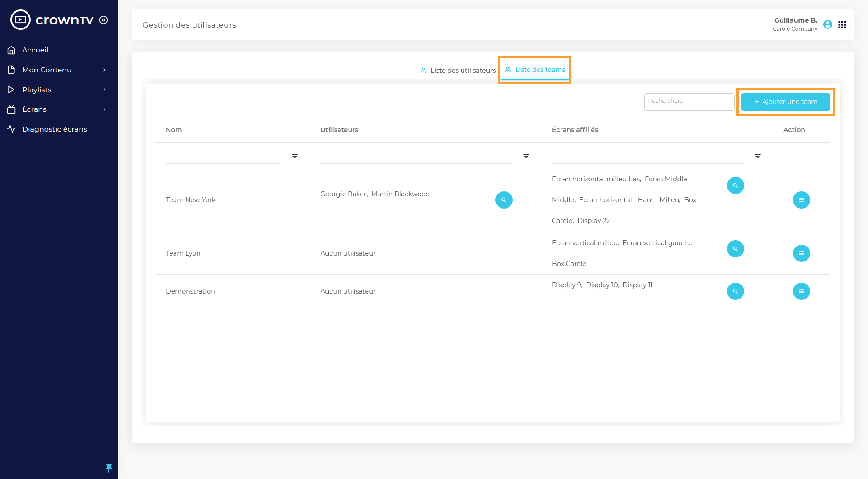Click Georgie Baker, Martin Blackwood users cell
This screenshot has width=868, height=479.
[375, 194]
